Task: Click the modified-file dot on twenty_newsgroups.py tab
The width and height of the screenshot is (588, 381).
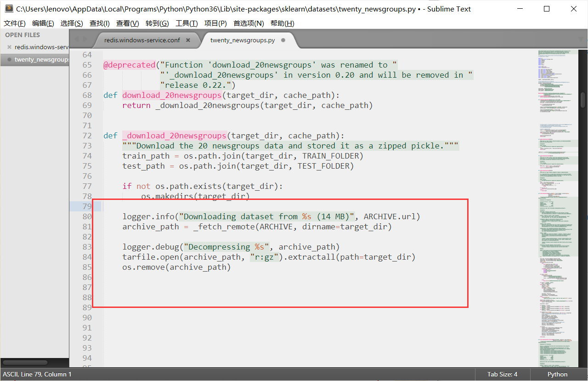Action: [x=283, y=40]
